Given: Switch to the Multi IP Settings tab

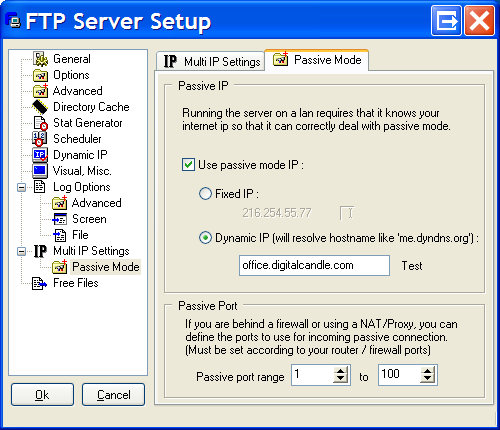Looking at the screenshot, I should click(x=211, y=61).
